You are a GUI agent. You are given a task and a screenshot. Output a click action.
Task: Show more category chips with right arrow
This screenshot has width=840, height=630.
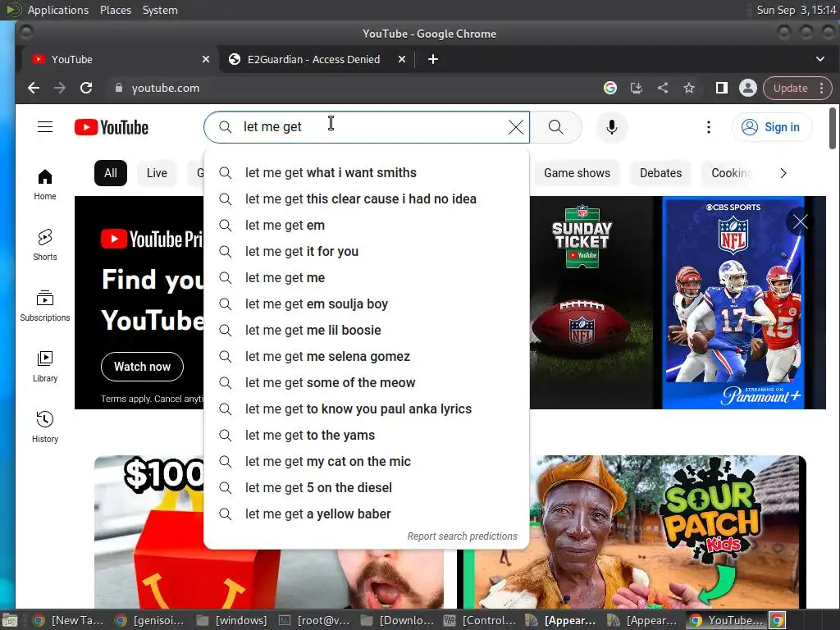(x=783, y=173)
